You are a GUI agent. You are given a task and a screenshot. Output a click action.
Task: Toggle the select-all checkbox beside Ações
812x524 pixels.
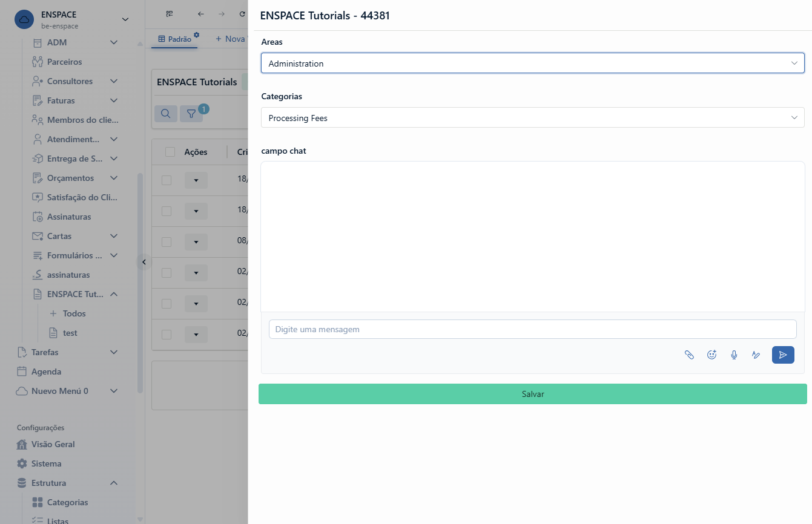[x=170, y=152]
